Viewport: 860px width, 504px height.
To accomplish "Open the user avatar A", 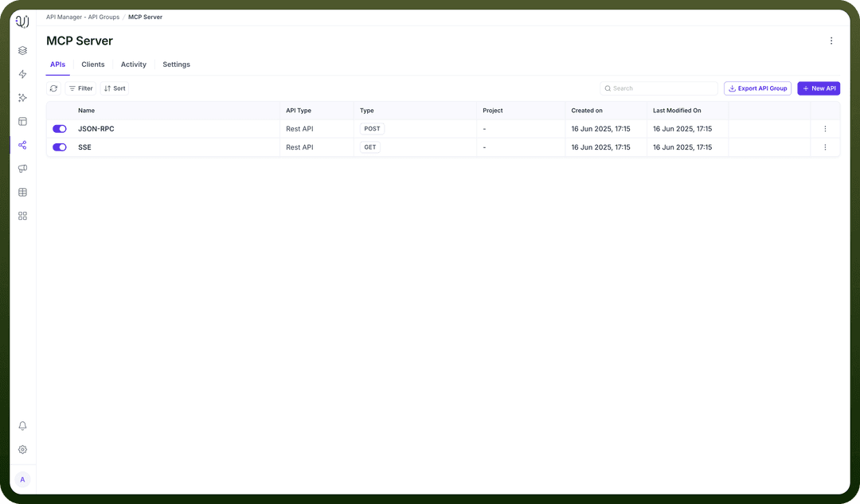I will click(22, 479).
